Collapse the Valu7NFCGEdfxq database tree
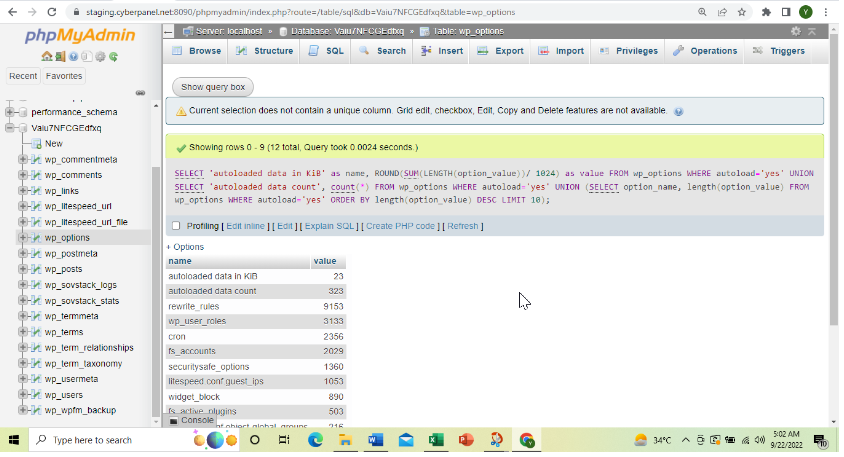844x457 pixels. pos(10,128)
